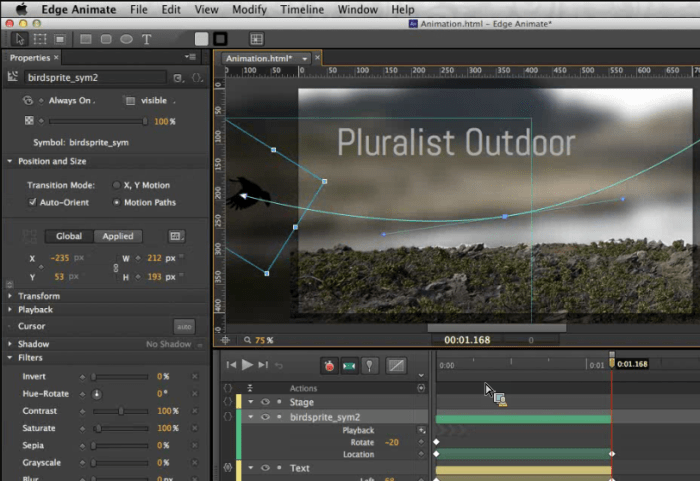
Task: Select the Selection arrow tool
Action: [x=20, y=39]
